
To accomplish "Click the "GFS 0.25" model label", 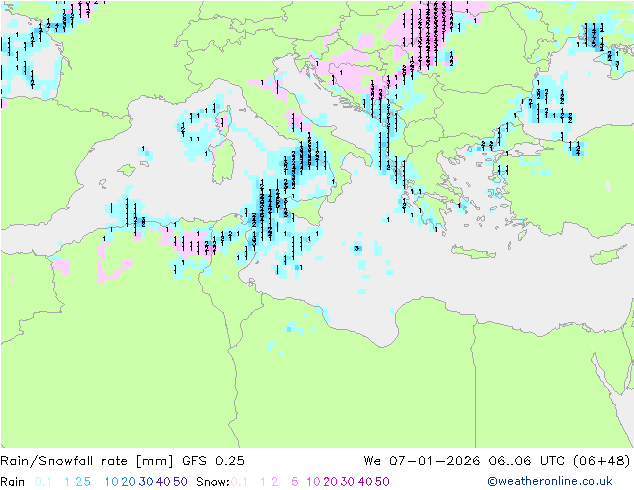I will [x=213, y=461].
